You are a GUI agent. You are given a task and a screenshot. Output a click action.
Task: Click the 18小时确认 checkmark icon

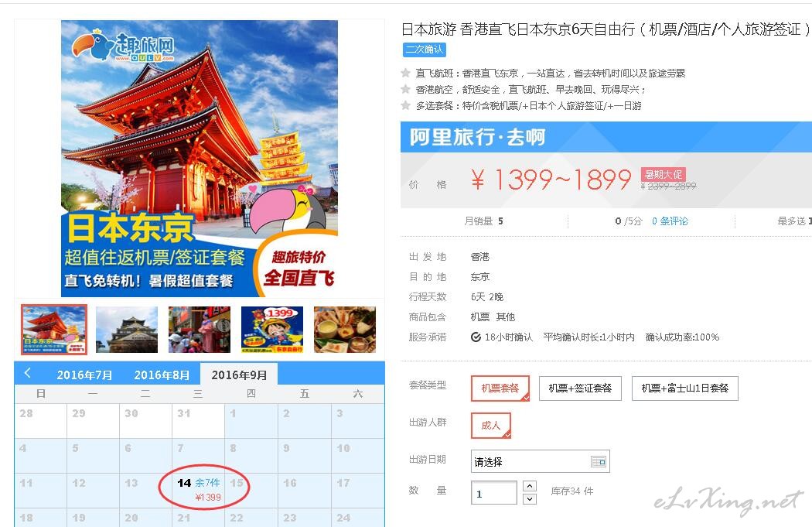coord(476,337)
